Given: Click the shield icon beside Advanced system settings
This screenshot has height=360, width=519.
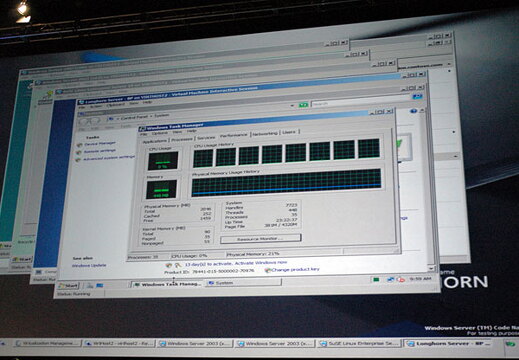Looking at the screenshot, I should [78, 160].
